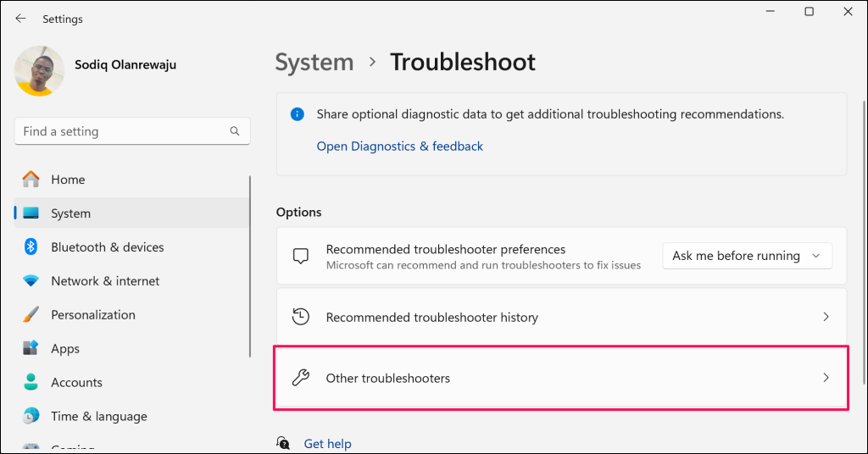The height and width of the screenshot is (454, 868).
Task: Click the Accounts person icon
Action: click(x=31, y=383)
